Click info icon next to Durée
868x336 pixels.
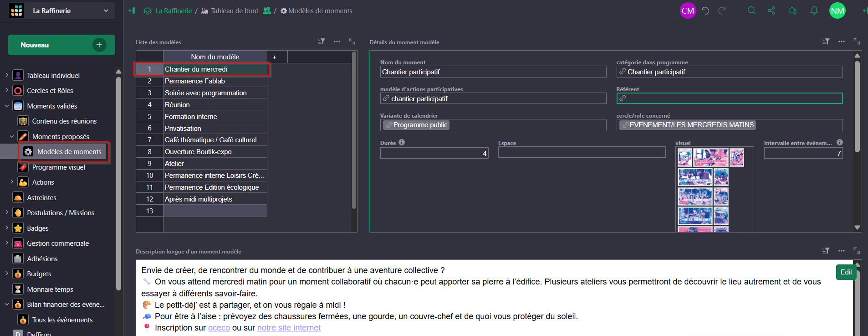402,142
